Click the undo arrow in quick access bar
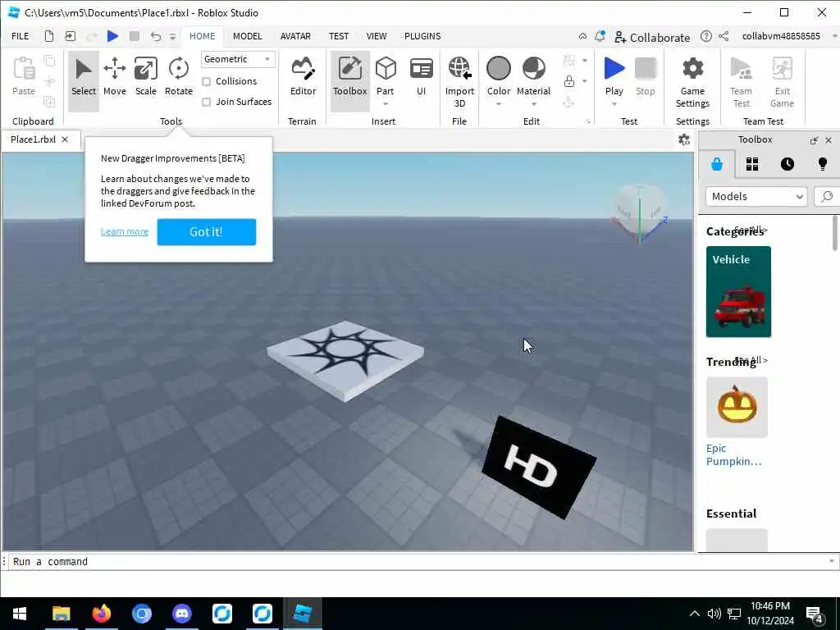Viewport: 840px width, 630px height. [155, 36]
